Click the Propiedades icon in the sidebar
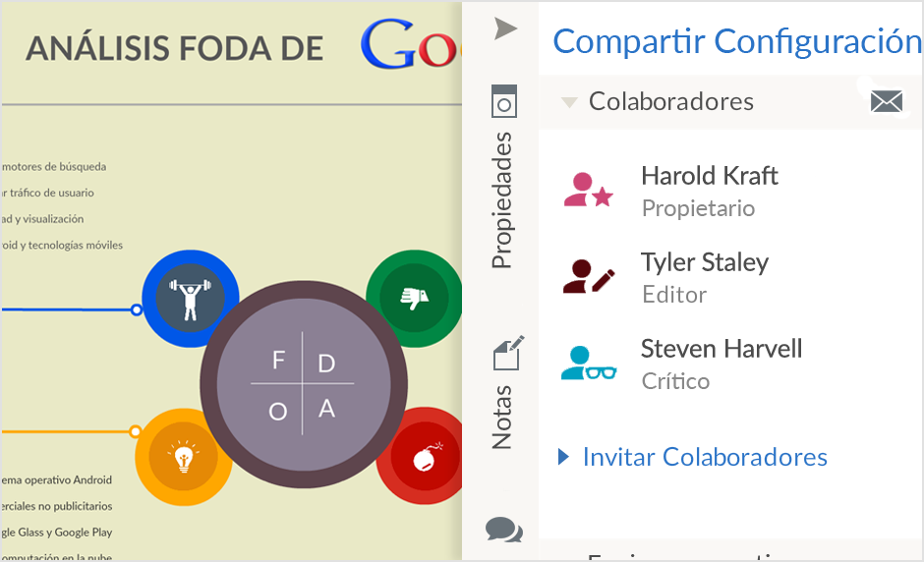This screenshot has width=924, height=562. point(504,101)
